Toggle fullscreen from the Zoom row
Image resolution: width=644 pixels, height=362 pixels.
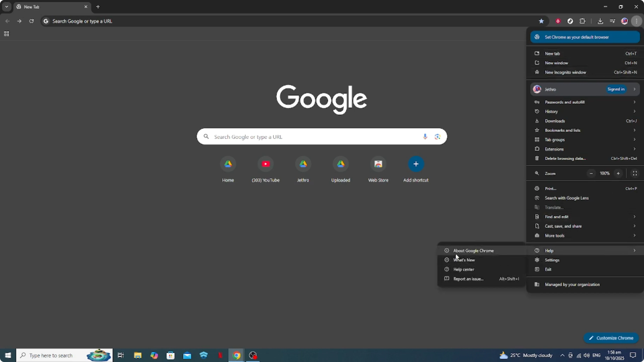635,173
